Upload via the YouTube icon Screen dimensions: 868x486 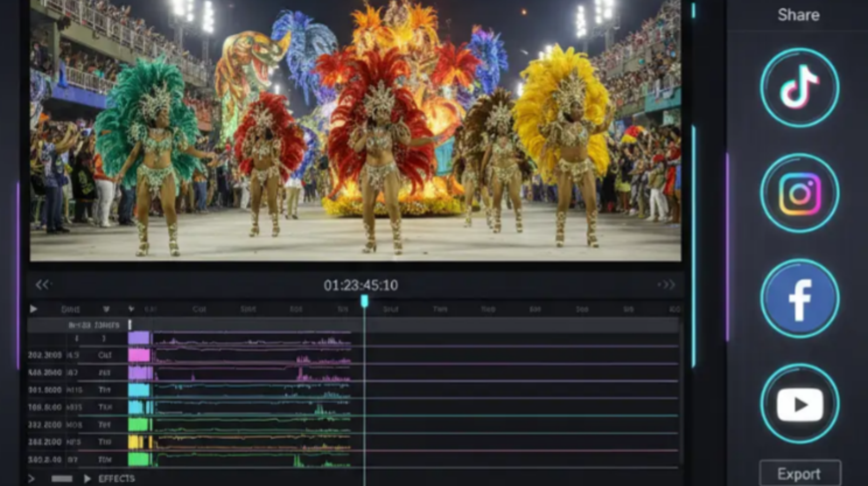pos(800,404)
